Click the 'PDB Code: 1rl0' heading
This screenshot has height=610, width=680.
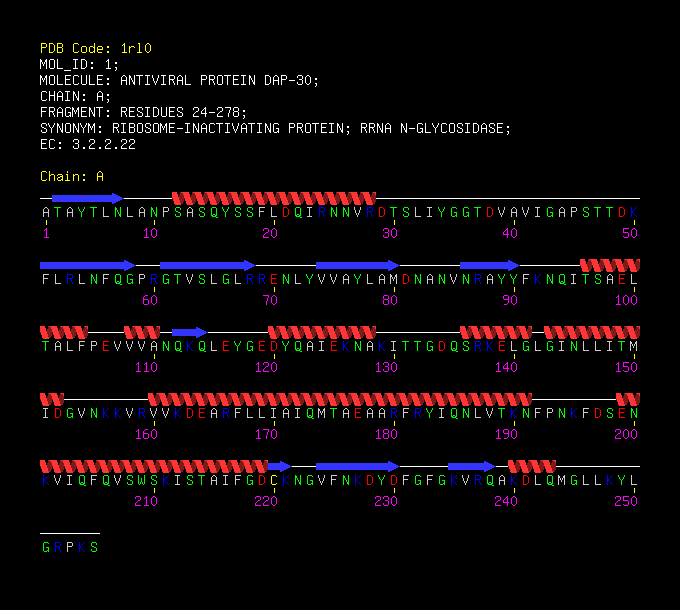pos(96,48)
